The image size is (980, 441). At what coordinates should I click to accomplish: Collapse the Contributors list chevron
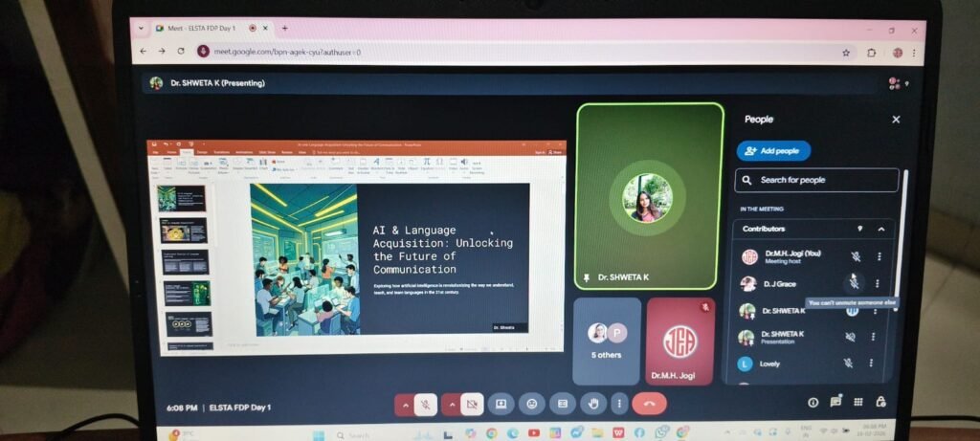(880, 230)
